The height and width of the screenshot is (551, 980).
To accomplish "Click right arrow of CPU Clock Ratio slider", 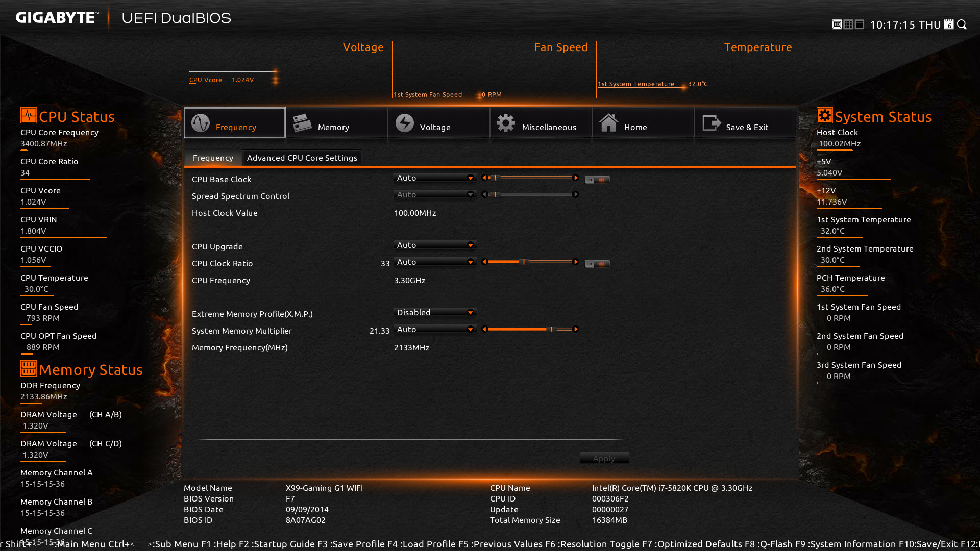I will (x=576, y=262).
